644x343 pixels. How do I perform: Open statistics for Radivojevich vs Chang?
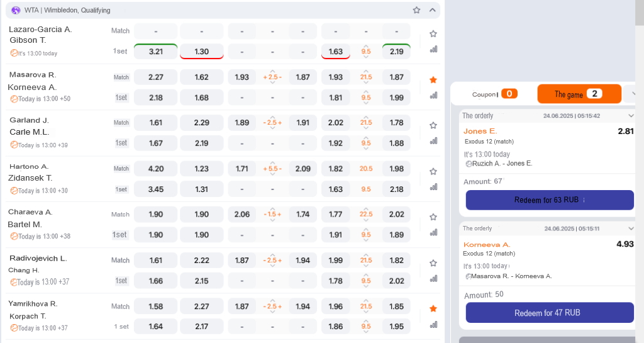433,279
